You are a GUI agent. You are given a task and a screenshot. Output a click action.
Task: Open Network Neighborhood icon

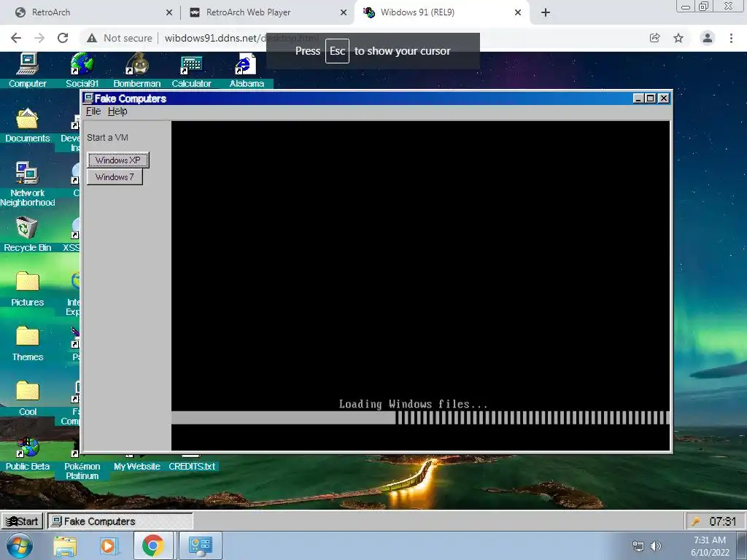tap(27, 174)
